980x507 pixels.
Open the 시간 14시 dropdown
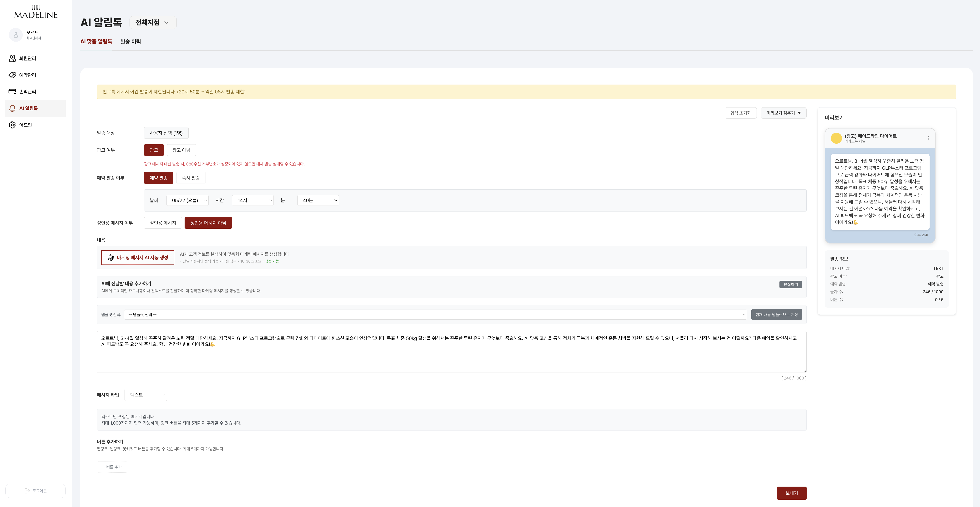tap(253, 200)
